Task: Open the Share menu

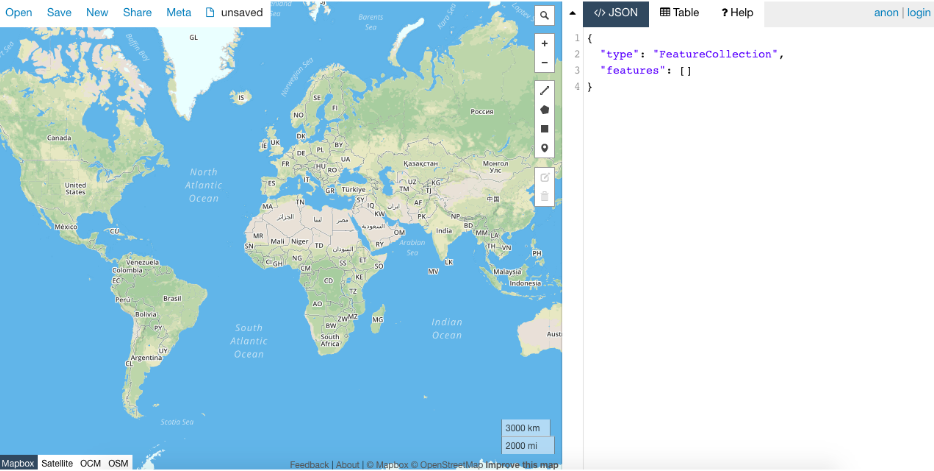Action: (137, 13)
